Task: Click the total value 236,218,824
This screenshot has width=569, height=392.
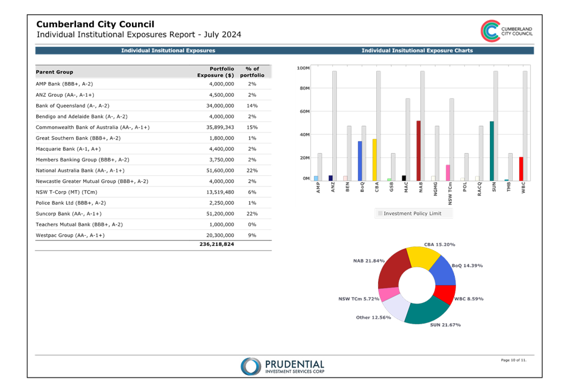Action: [x=216, y=244]
